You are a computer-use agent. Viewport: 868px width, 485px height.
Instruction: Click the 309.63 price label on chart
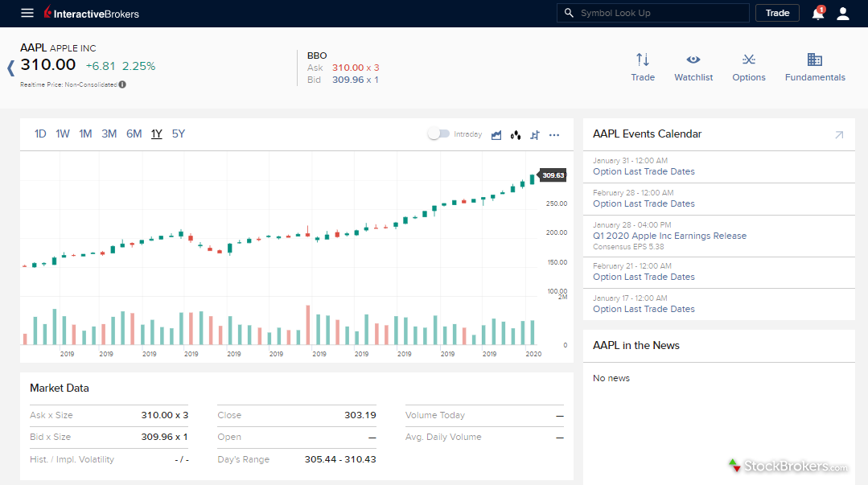553,175
